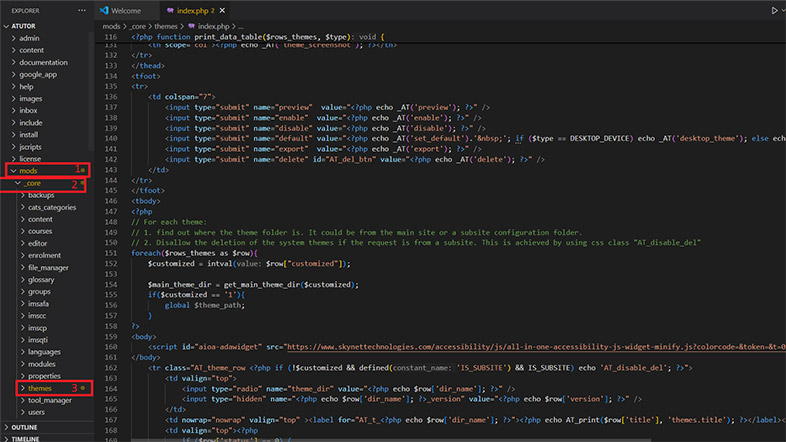This screenshot has width=786, height=442.
Task: Open the skynettechnologies.com script URL link
Action: [x=536, y=347]
